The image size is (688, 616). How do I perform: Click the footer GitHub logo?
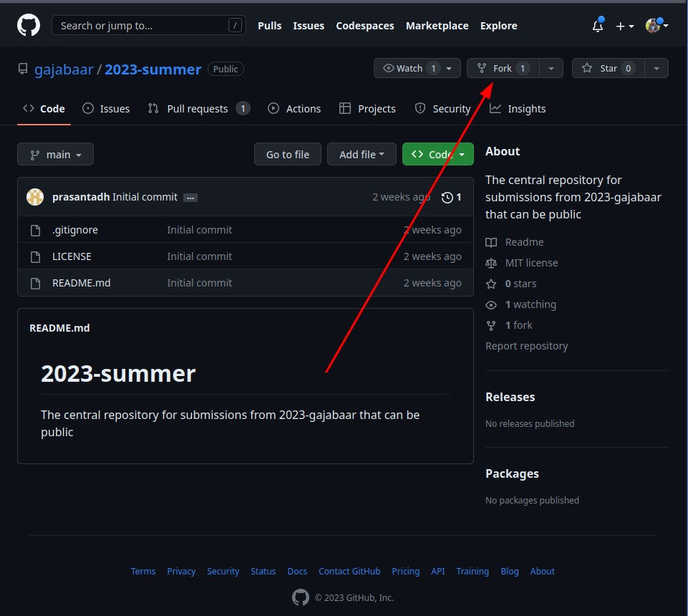[301, 597]
